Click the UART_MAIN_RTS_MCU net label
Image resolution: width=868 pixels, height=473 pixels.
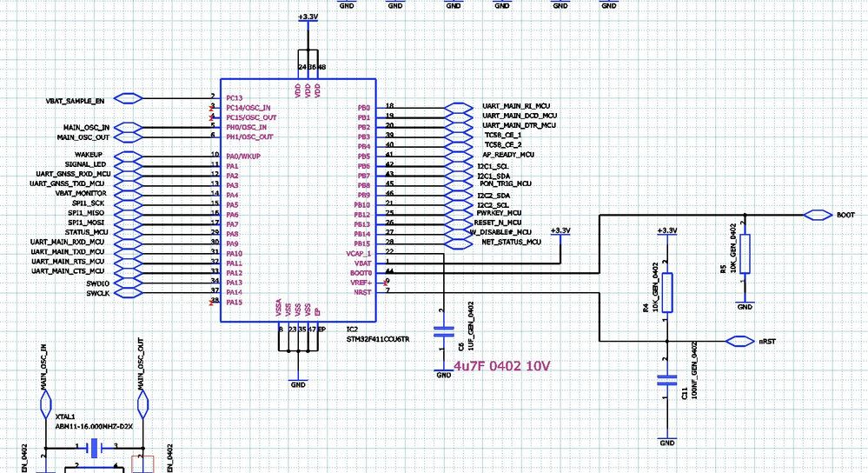pos(68,262)
